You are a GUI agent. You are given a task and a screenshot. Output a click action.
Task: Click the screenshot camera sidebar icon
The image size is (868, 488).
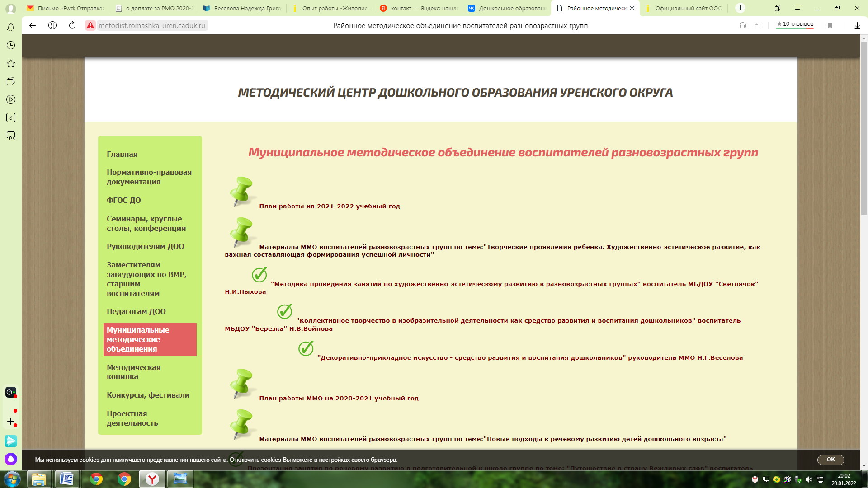pyautogui.click(x=11, y=136)
